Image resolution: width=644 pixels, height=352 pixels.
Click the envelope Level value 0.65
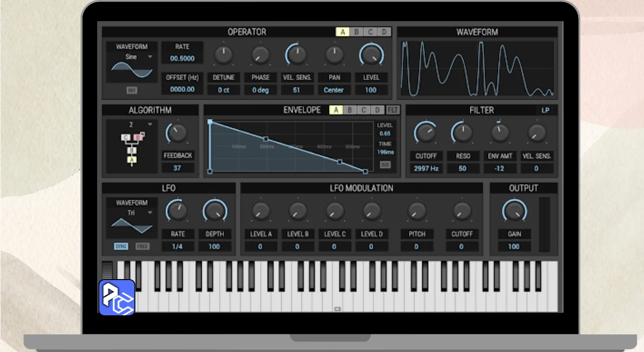(385, 134)
